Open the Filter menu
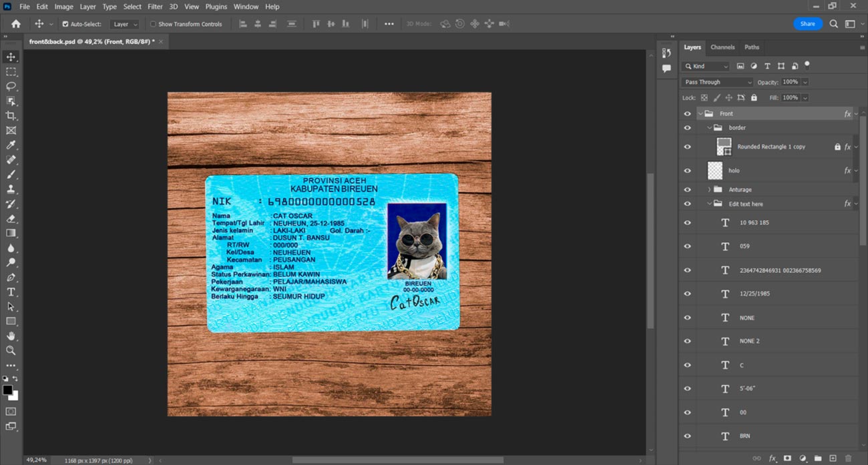The height and width of the screenshot is (465, 868). (x=155, y=7)
